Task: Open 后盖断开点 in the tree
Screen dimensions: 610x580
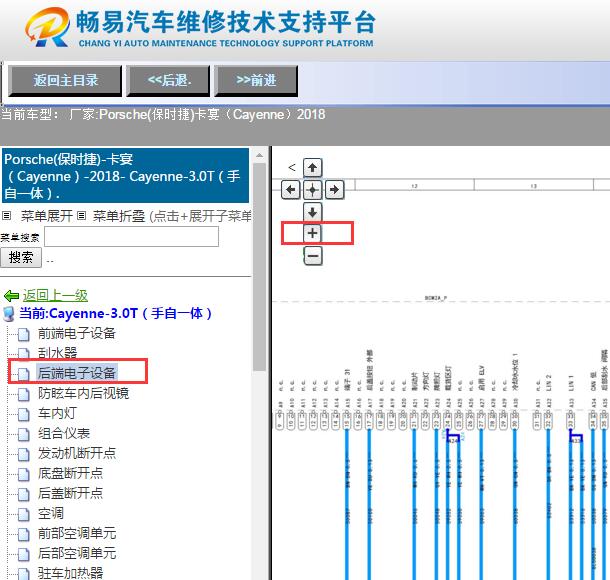Action: (x=70, y=493)
